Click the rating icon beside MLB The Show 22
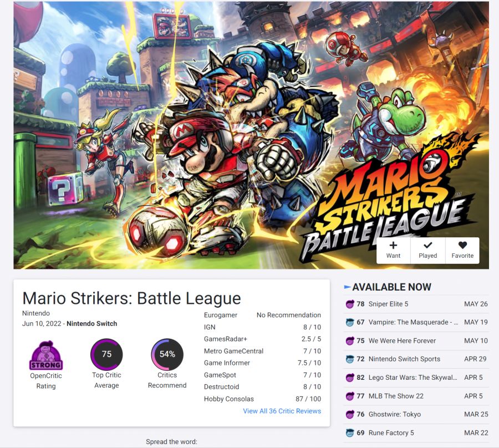This screenshot has height=448, width=499. pyautogui.click(x=350, y=396)
